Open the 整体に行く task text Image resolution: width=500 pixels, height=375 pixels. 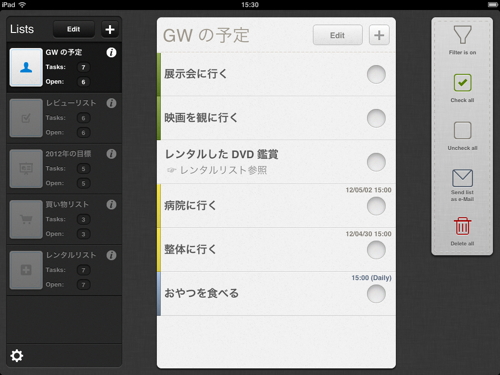click(x=190, y=249)
